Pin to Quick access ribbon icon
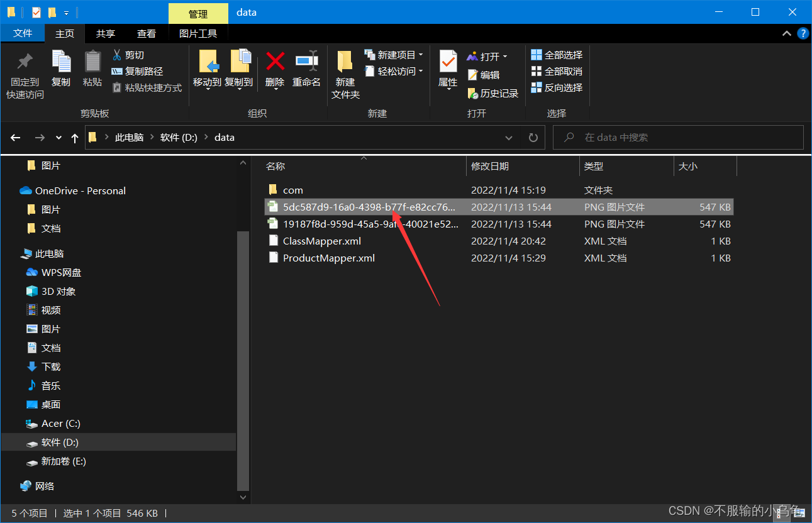Screen dimensions: 812x523 pos(25,75)
